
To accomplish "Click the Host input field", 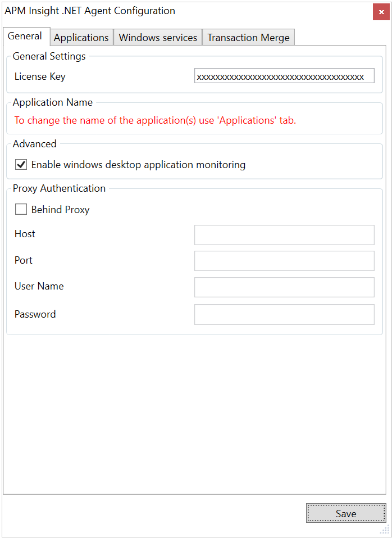I will [x=284, y=234].
